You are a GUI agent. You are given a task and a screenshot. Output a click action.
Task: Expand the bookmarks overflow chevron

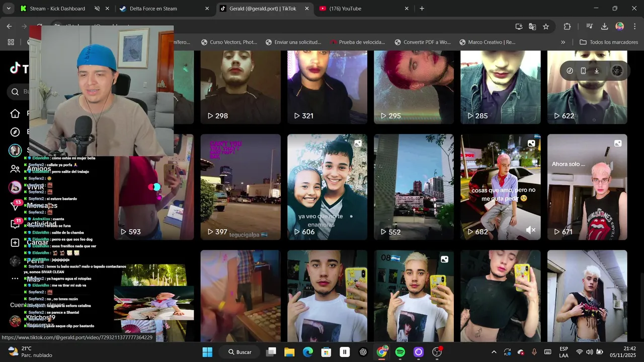[x=563, y=42]
